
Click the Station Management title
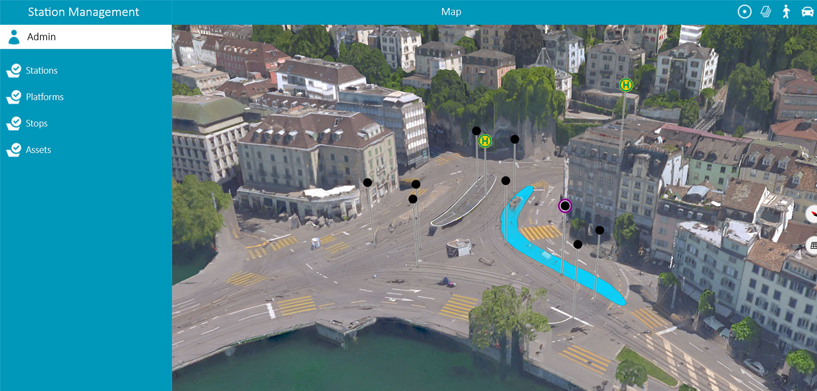click(x=83, y=12)
